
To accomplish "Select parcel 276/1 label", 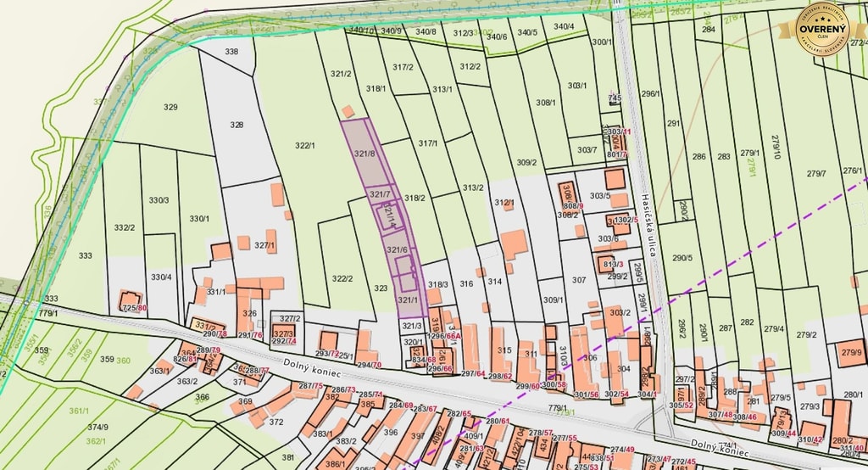I will (853, 171).
